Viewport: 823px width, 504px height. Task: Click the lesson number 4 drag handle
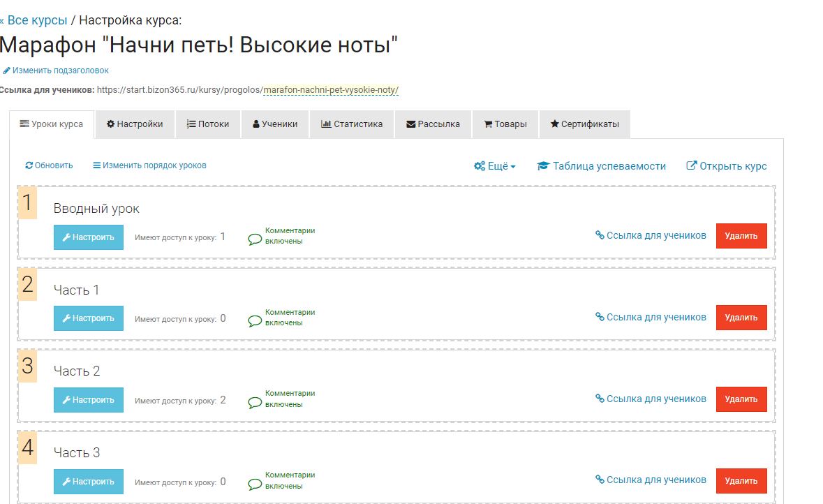tap(28, 448)
